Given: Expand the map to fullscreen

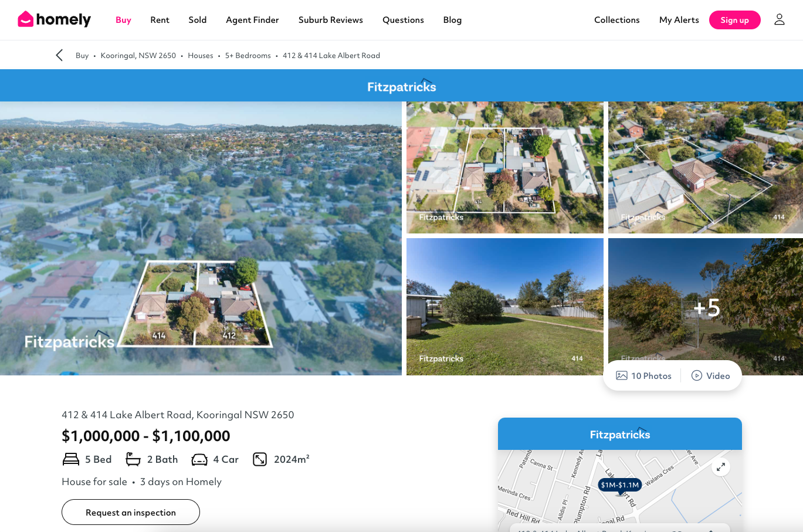Looking at the screenshot, I should pyautogui.click(x=720, y=467).
